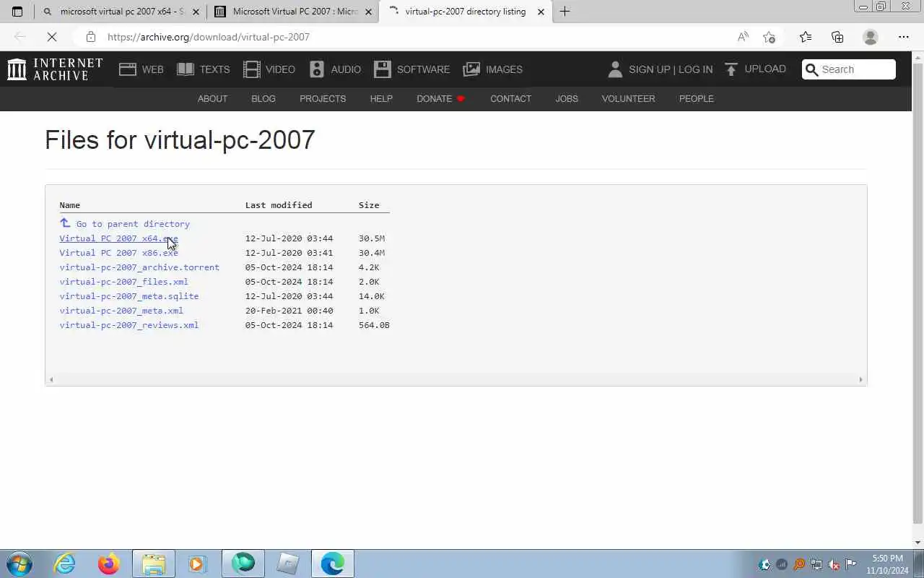
Task: Open the VOLUNTEER menu item
Action: pyautogui.click(x=628, y=99)
